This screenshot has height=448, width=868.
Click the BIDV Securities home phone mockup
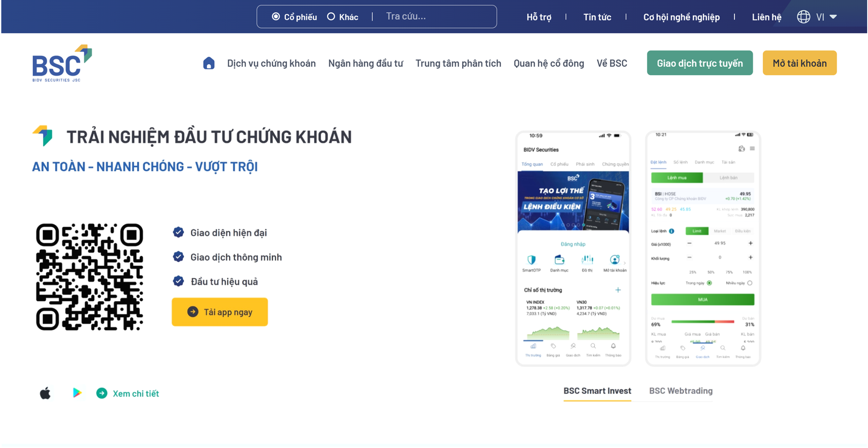573,248
